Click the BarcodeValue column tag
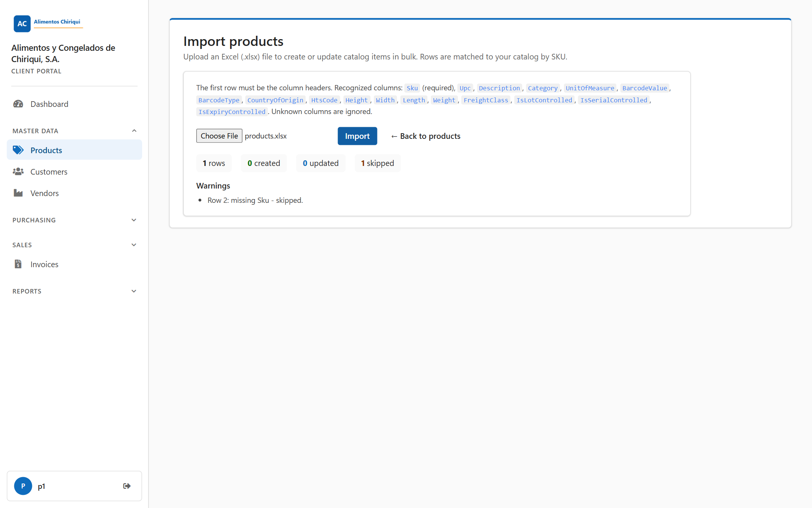Screen dimensions: 812x508 645,88
